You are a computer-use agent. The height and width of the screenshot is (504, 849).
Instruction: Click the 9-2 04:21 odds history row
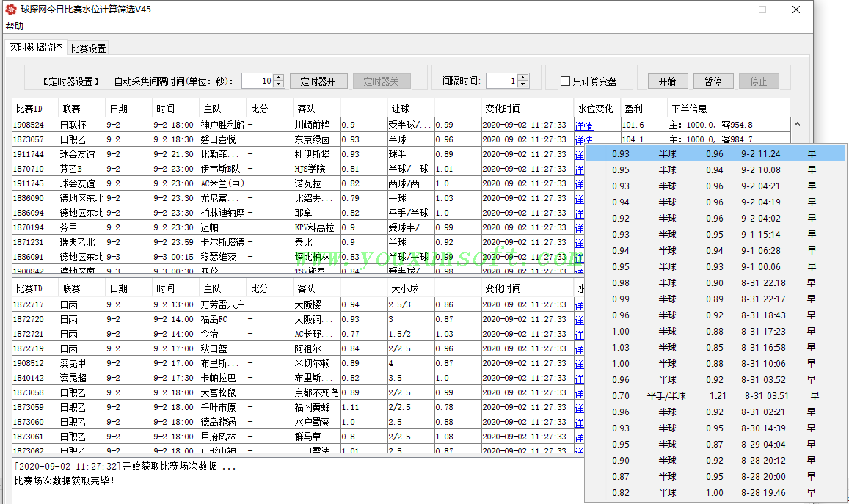pos(715,186)
